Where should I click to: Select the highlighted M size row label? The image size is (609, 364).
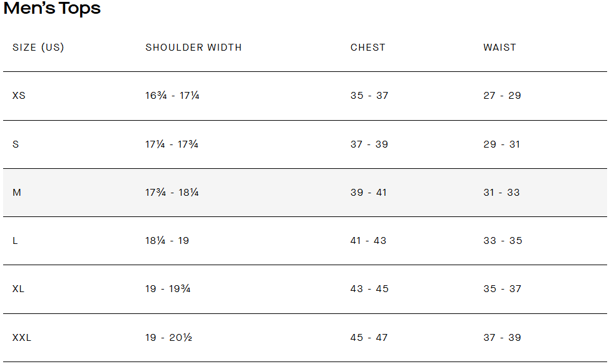[x=17, y=193]
